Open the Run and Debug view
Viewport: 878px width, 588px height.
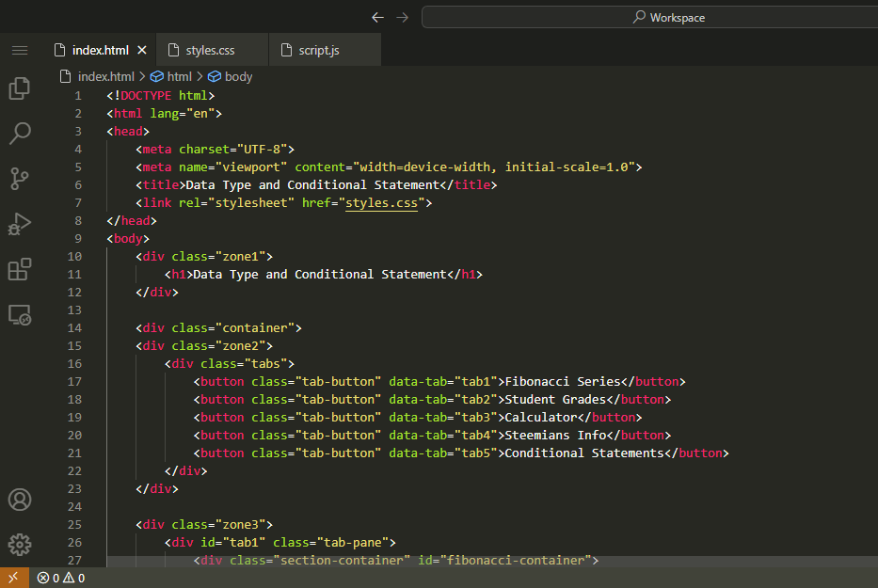pyautogui.click(x=20, y=224)
